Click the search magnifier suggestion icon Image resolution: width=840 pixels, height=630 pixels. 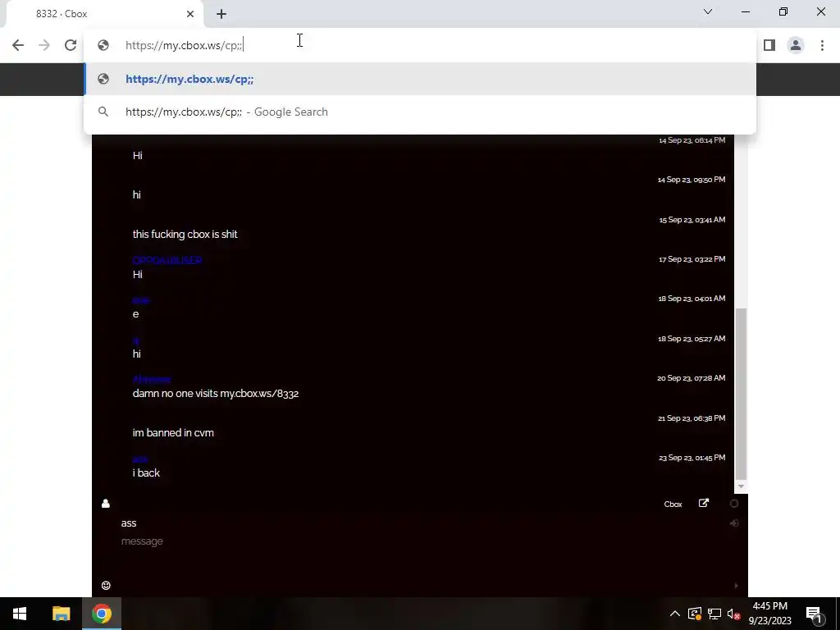click(x=103, y=112)
